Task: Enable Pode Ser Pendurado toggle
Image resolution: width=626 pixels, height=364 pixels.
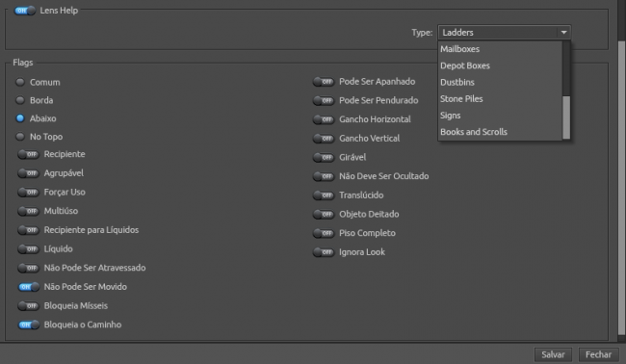Action: [324, 100]
